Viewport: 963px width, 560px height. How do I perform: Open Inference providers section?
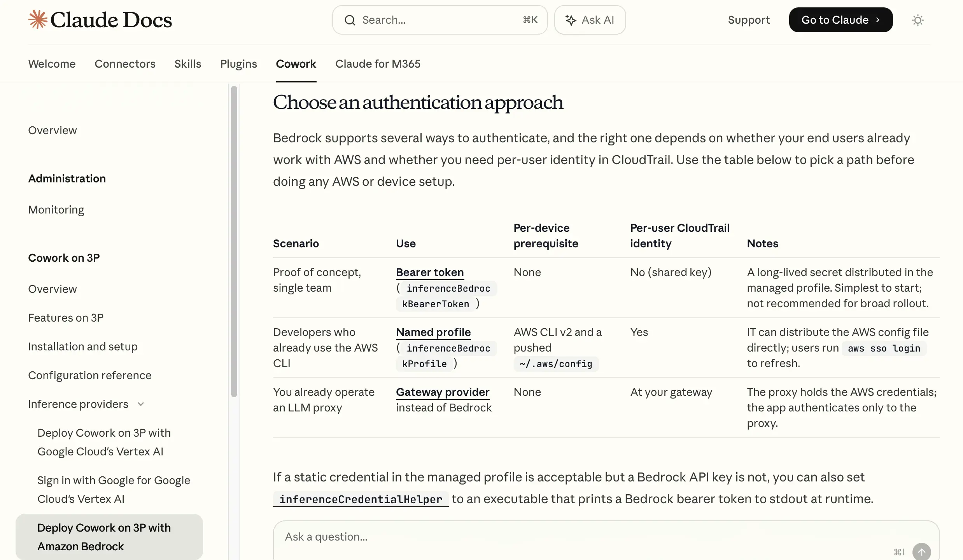78,404
